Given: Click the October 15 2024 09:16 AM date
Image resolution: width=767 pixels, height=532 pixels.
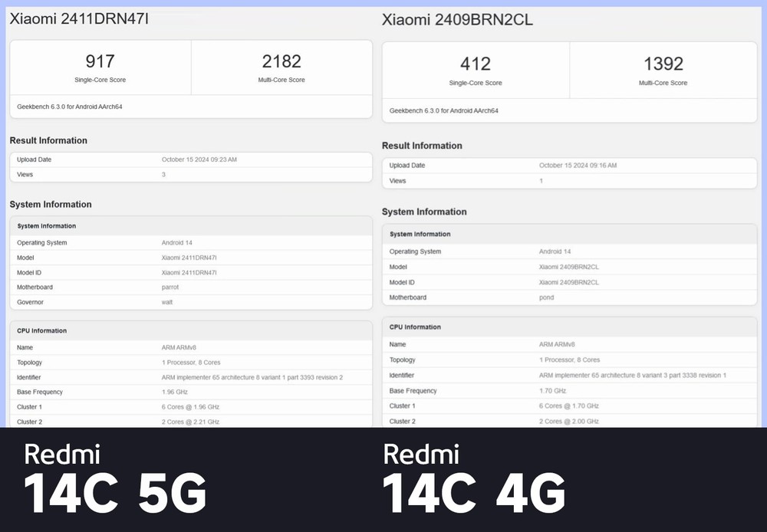Looking at the screenshot, I should point(578,166).
